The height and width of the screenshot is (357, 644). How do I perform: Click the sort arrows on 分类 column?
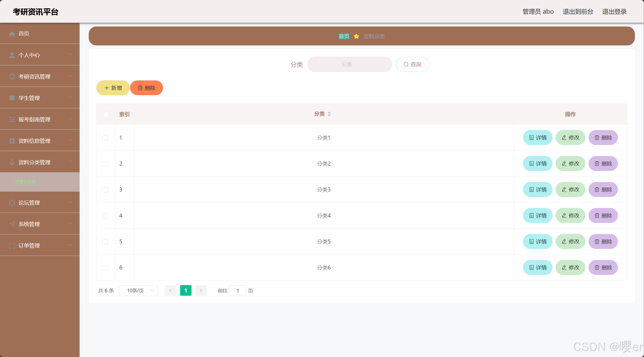(329, 114)
